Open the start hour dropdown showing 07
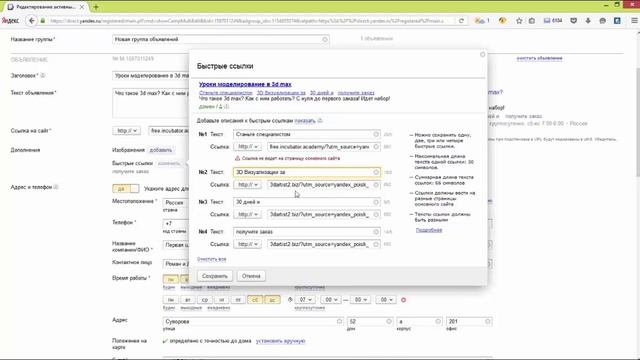Screen dimensions: 640x360 tap(304, 300)
